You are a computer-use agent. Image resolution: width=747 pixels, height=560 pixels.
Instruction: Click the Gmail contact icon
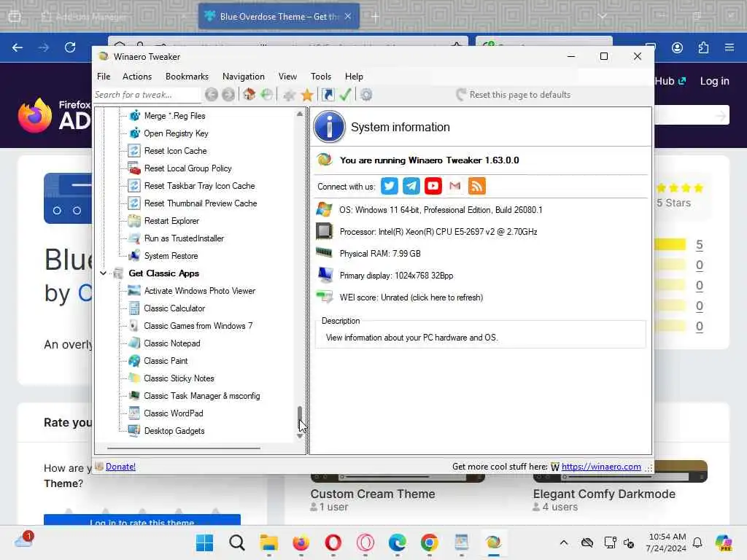tap(455, 186)
